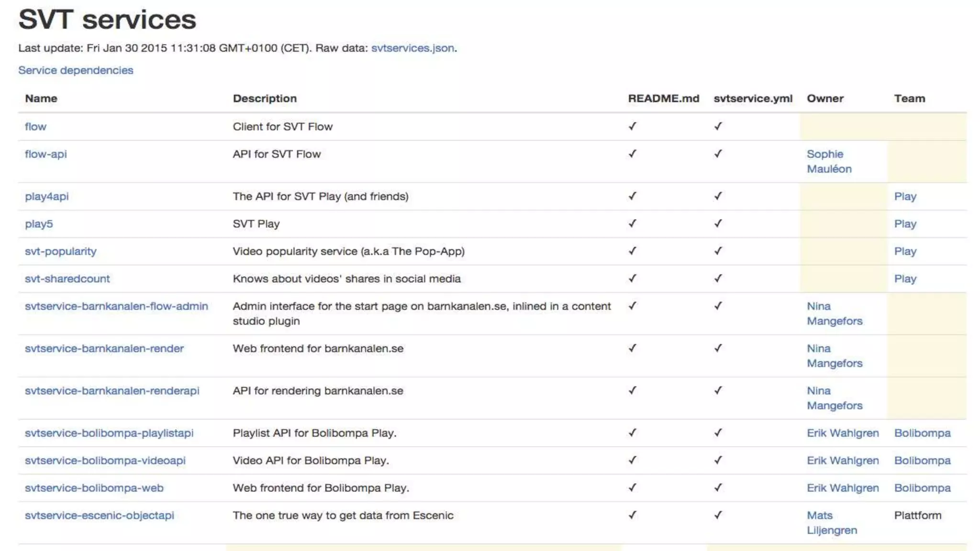
Task: Click Erik Wahlgren in bolibompa-web row
Action: click(842, 488)
